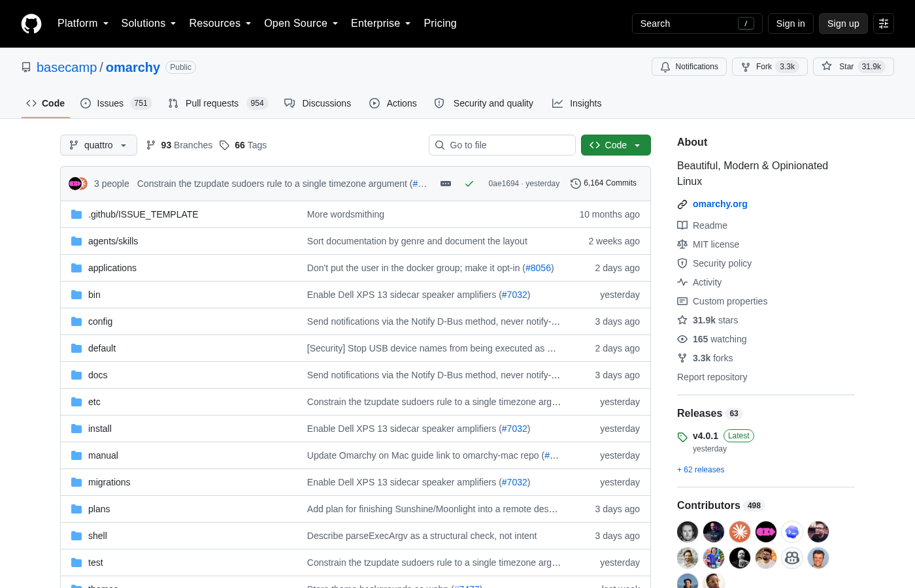Viewport: 915px width, 588px height.
Task: Open the green Code dropdown button
Action: [616, 145]
